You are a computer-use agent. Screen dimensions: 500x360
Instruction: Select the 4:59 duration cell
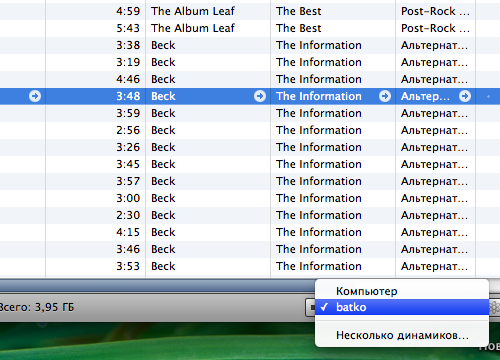[x=128, y=11]
